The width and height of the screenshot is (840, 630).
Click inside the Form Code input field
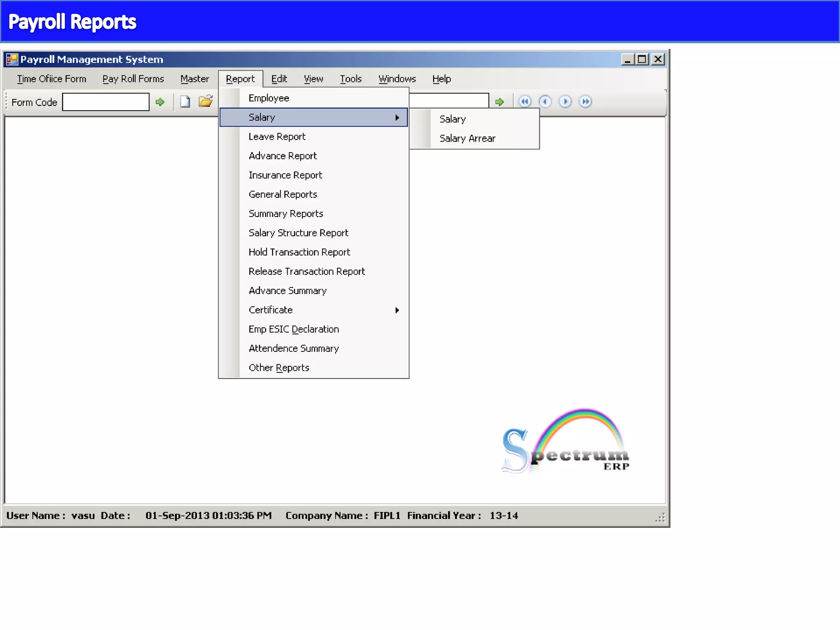click(x=106, y=102)
